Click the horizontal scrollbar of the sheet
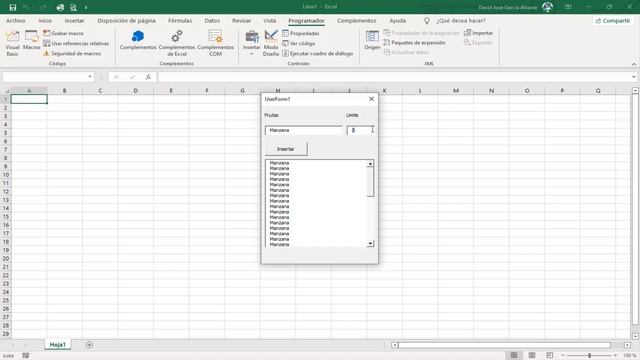 pyautogui.click(x=504, y=345)
